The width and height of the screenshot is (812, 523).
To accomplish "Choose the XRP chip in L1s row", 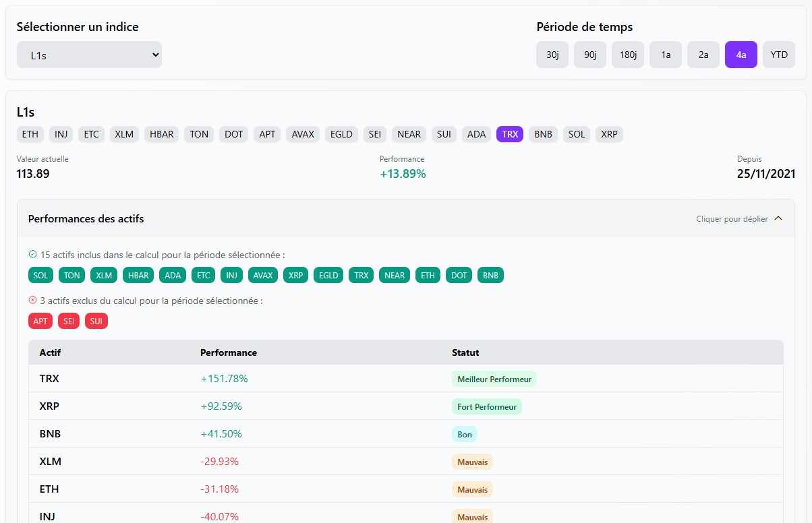I will [x=609, y=134].
